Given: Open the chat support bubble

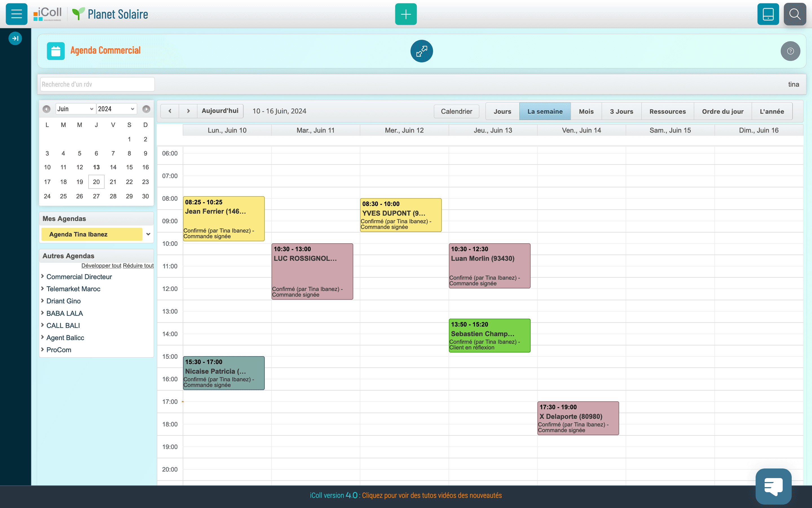Looking at the screenshot, I should point(773,486).
